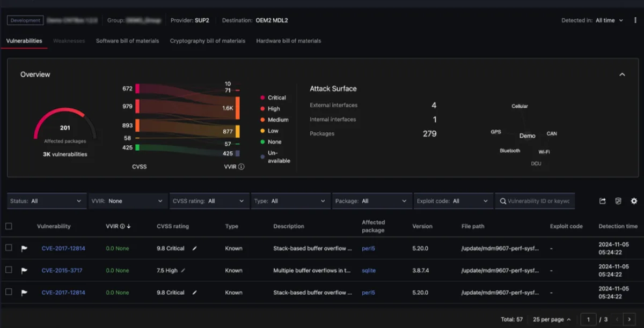Switch to Software bill of materials tab

click(x=127, y=41)
